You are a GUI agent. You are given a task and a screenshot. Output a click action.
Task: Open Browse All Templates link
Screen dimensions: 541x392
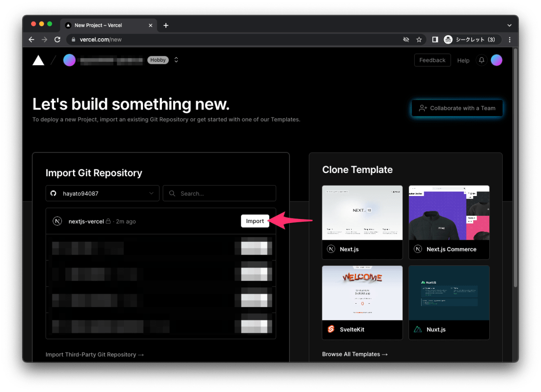[x=355, y=354]
